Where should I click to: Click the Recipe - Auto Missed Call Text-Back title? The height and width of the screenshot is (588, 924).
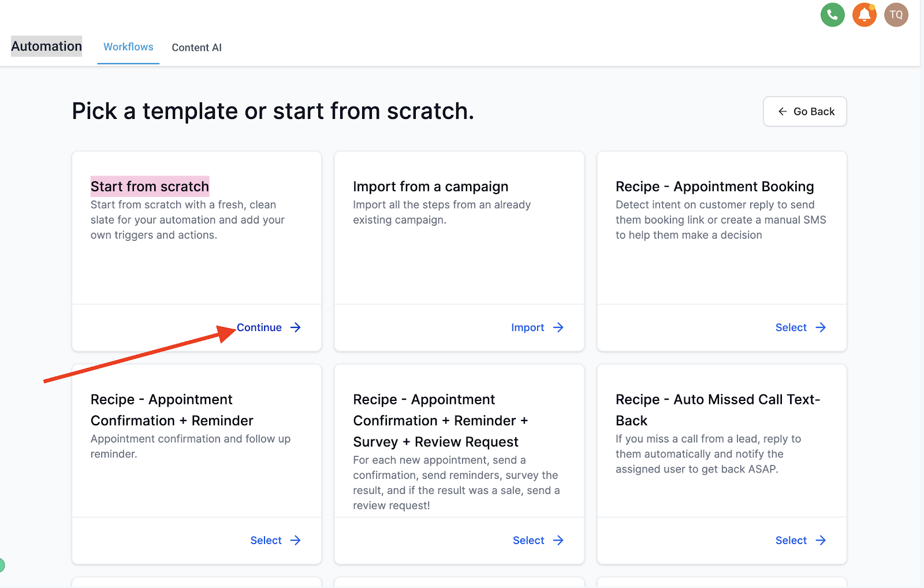(x=718, y=410)
